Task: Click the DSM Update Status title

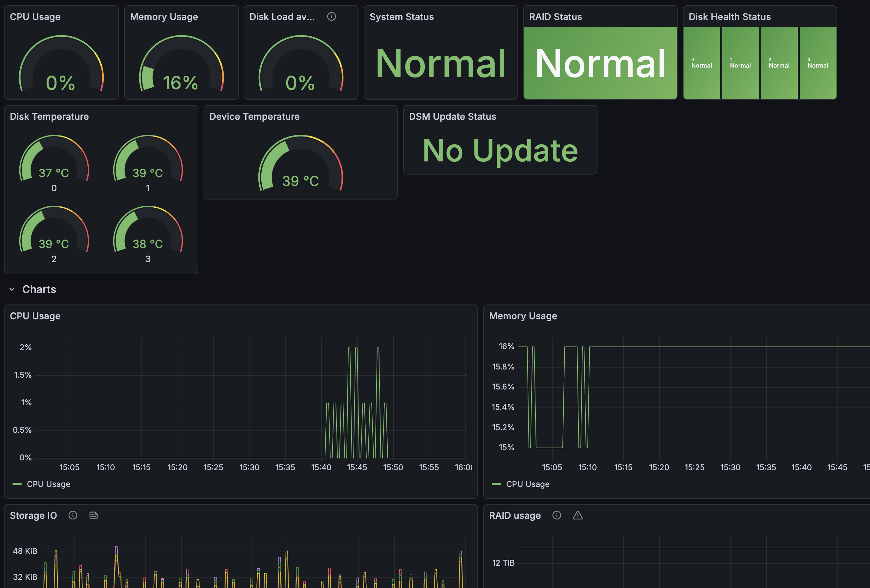Action: pyautogui.click(x=452, y=116)
